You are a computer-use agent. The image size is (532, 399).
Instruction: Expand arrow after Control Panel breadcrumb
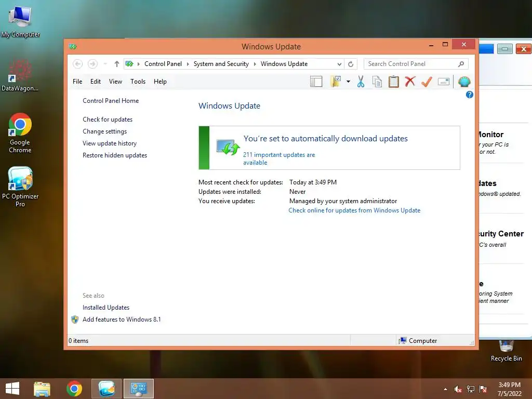coord(188,64)
